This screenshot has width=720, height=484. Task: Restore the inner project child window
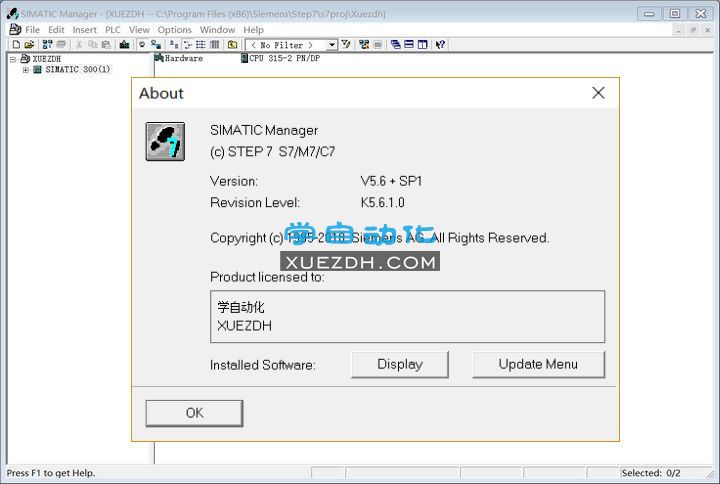693,30
